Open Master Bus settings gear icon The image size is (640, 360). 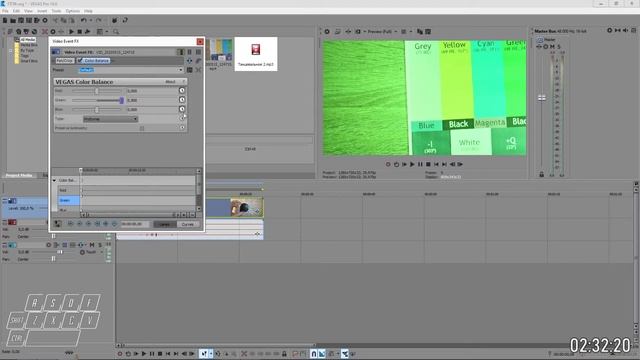[x=609, y=31]
